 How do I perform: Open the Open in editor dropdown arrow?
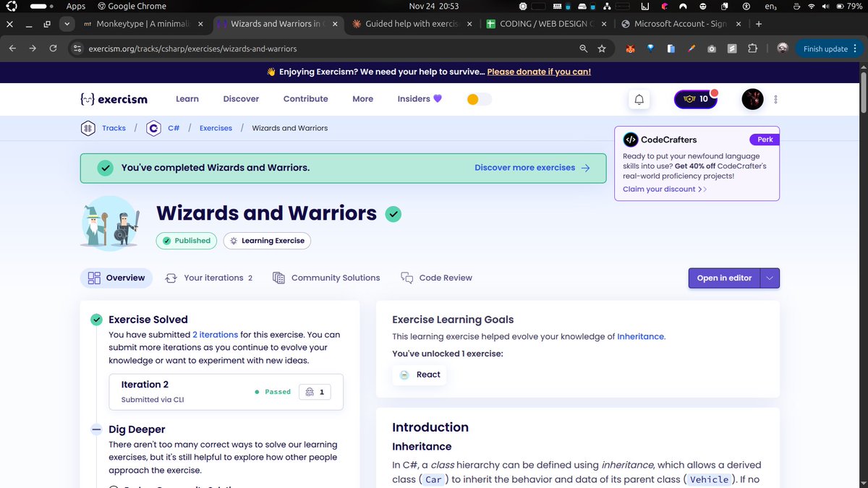tap(771, 278)
